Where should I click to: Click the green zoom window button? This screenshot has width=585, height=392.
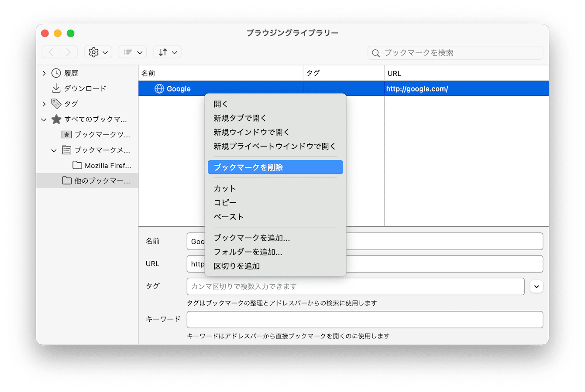click(71, 33)
